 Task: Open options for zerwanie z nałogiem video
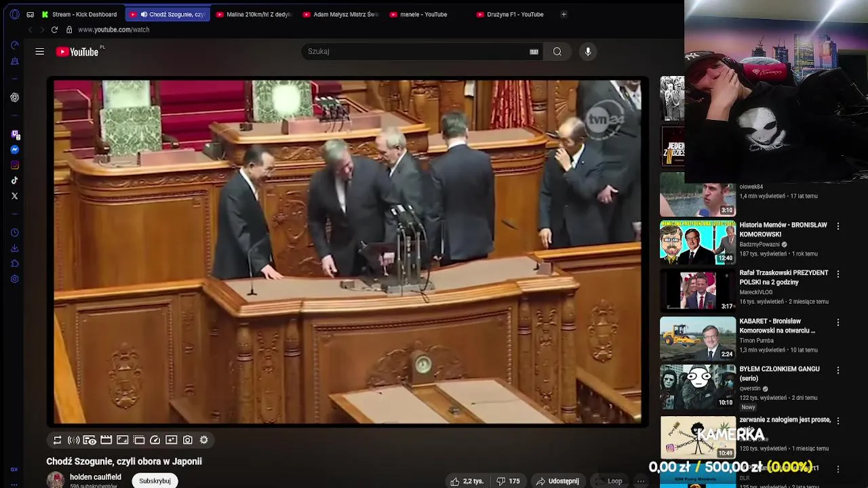point(838,421)
